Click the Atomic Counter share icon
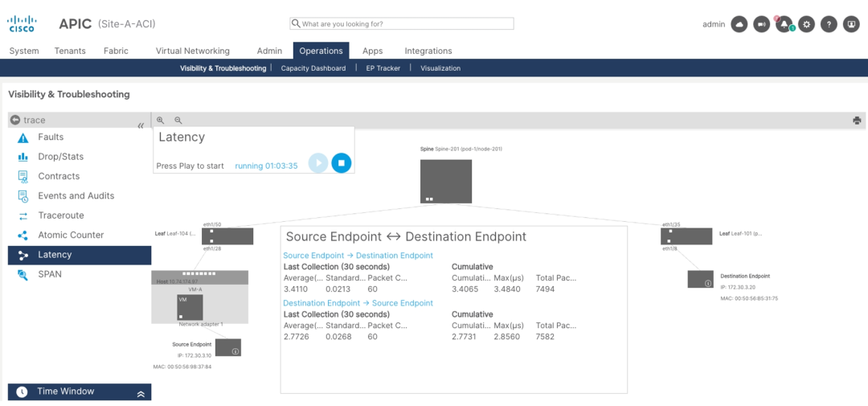The height and width of the screenshot is (406, 868). [23, 236]
